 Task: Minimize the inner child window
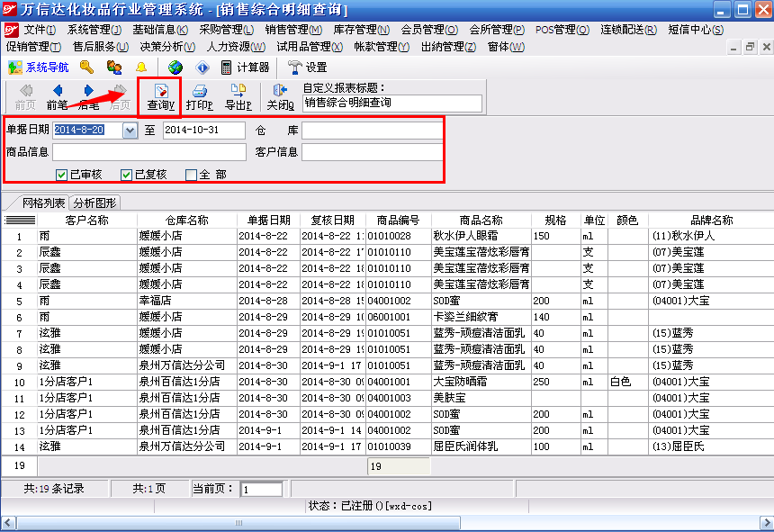pyautogui.click(x=733, y=47)
